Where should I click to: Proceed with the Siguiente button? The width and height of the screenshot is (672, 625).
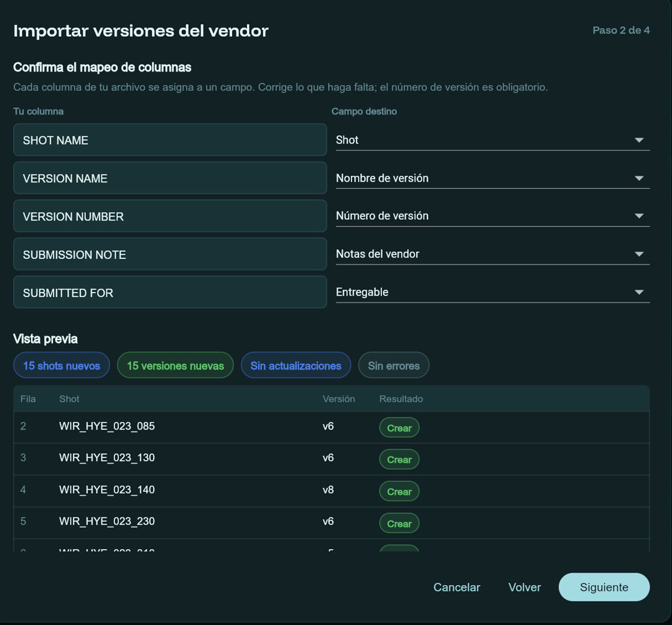pyautogui.click(x=604, y=587)
